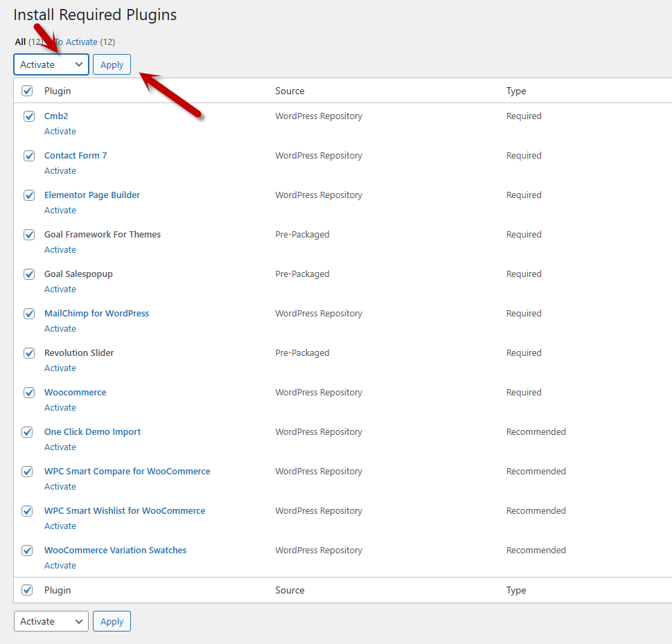Click Activate under One Click Demo Import

60,447
